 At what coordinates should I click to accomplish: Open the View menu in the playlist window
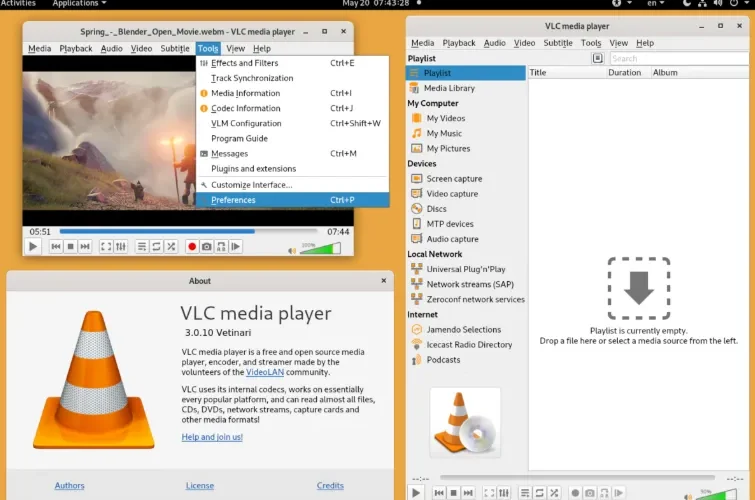[x=618, y=43]
